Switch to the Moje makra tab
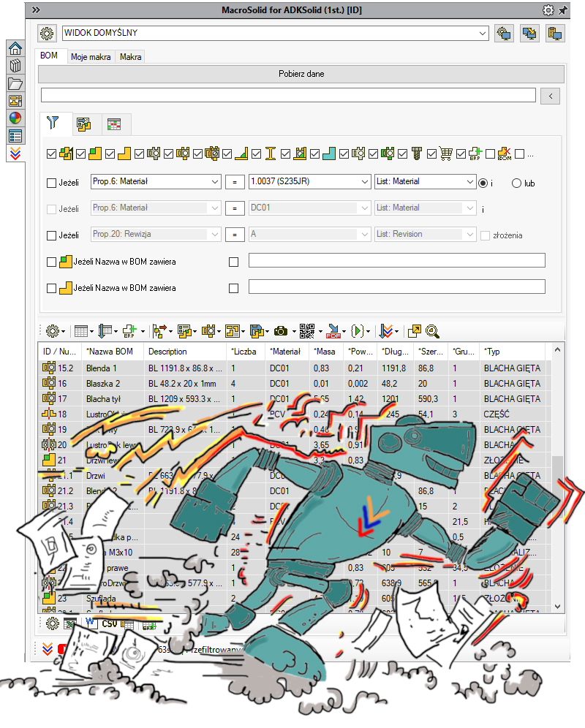The image size is (585, 728). click(x=91, y=57)
